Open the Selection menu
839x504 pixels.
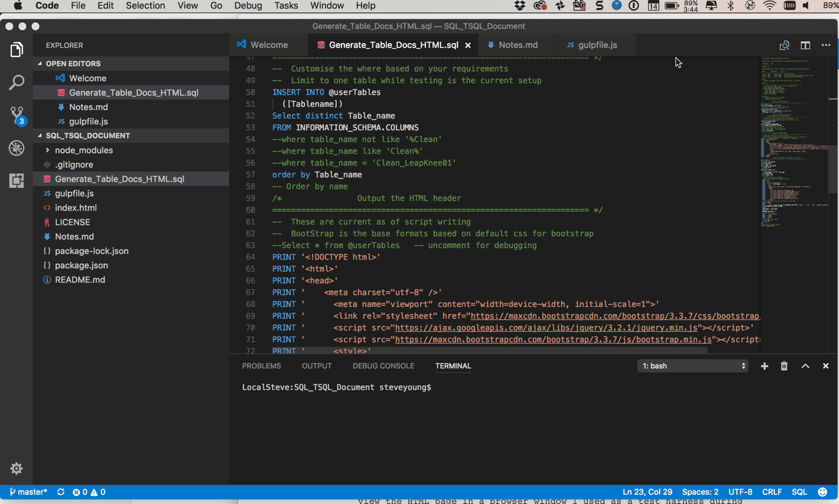(145, 6)
